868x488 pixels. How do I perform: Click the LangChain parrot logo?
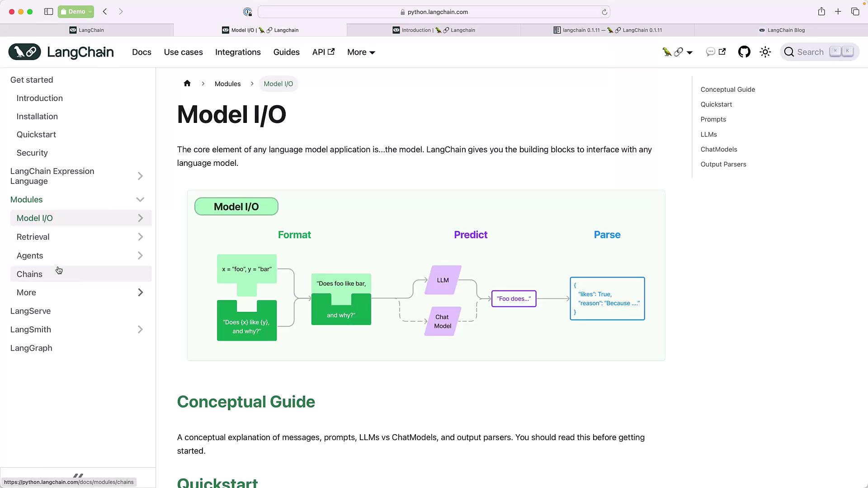pos(24,52)
